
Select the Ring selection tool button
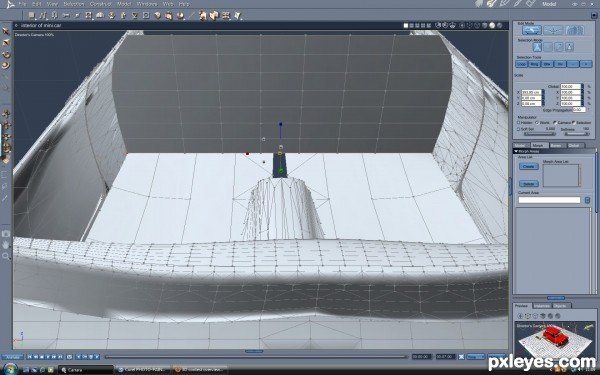pyautogui.click(x=535, y=64)
